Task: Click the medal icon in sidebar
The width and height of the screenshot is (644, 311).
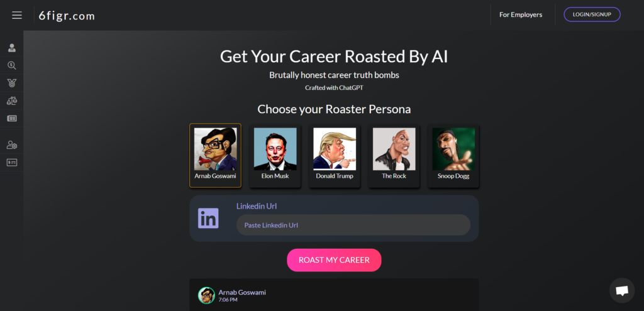Action: click(x=12, y=84)
